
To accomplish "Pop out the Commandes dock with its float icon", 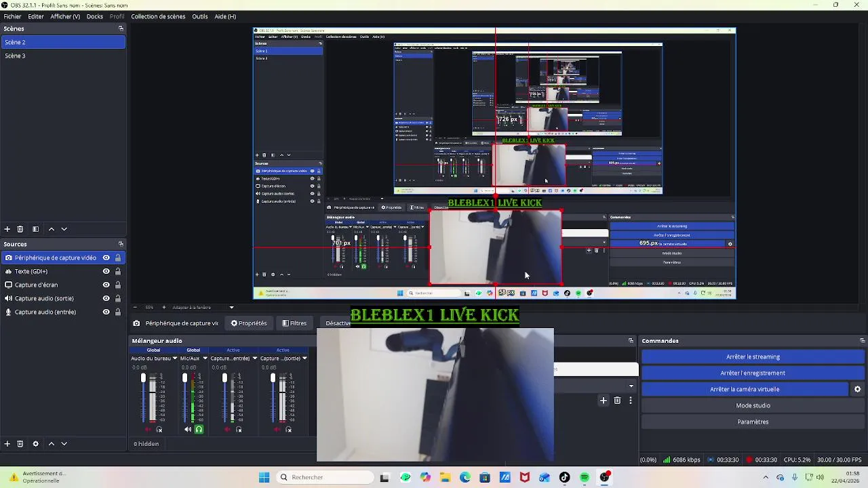I will (862, 341).
